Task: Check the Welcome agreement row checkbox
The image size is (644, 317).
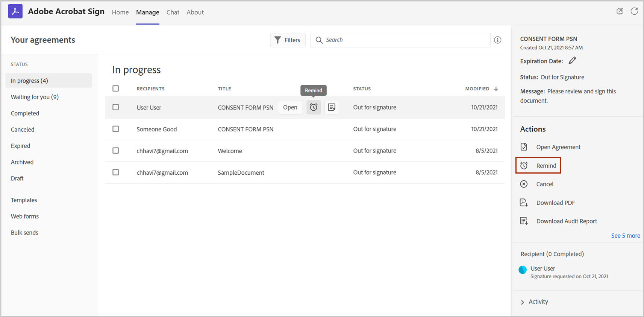Action: click(116, 151)
